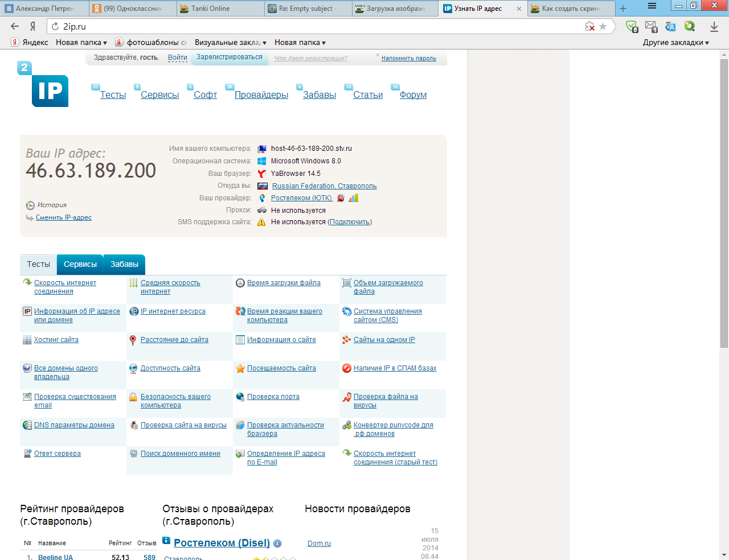This screenshot has width=729, height=560.
Task: Click the clock icon next to История
Action: tap(30, 205)
